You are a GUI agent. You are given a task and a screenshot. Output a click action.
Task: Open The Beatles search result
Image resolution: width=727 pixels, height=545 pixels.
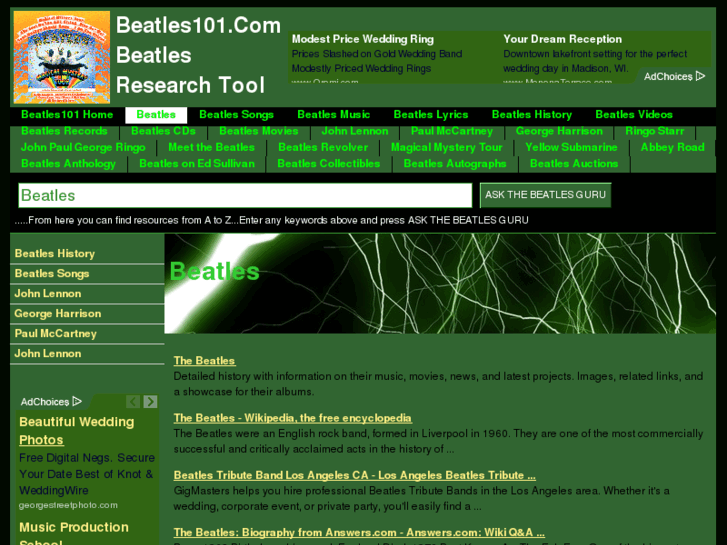pos(204,361)
